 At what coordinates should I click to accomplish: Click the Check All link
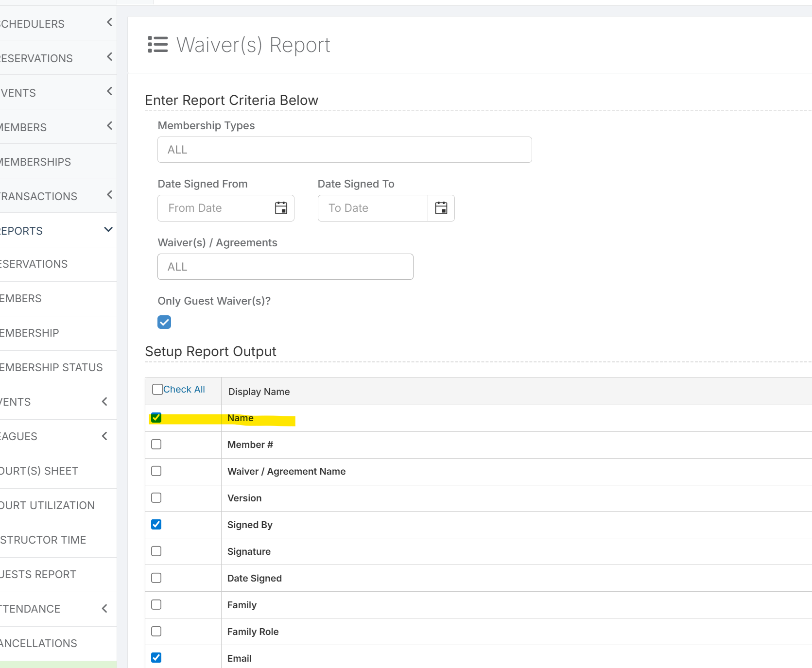point(184,390)
